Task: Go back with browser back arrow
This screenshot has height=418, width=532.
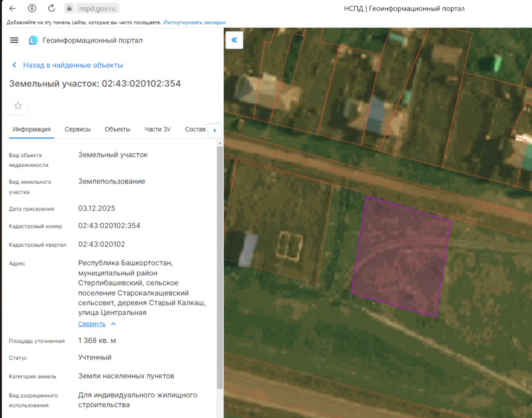Action: (12, 8)
